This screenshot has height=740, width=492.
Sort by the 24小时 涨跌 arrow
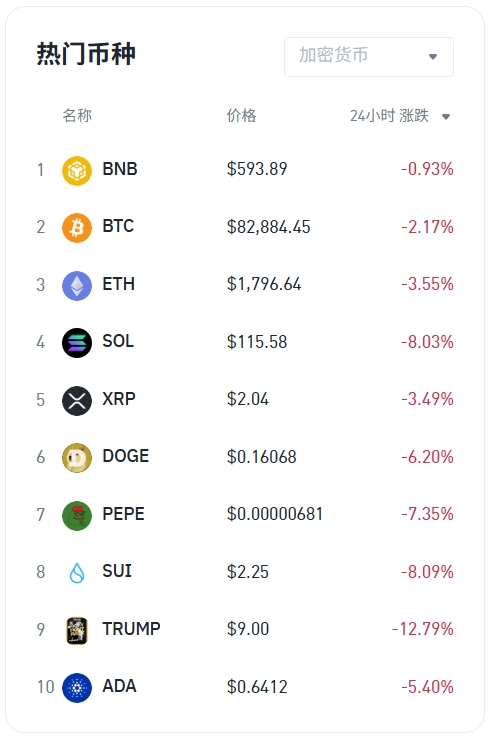pos(446,117)
